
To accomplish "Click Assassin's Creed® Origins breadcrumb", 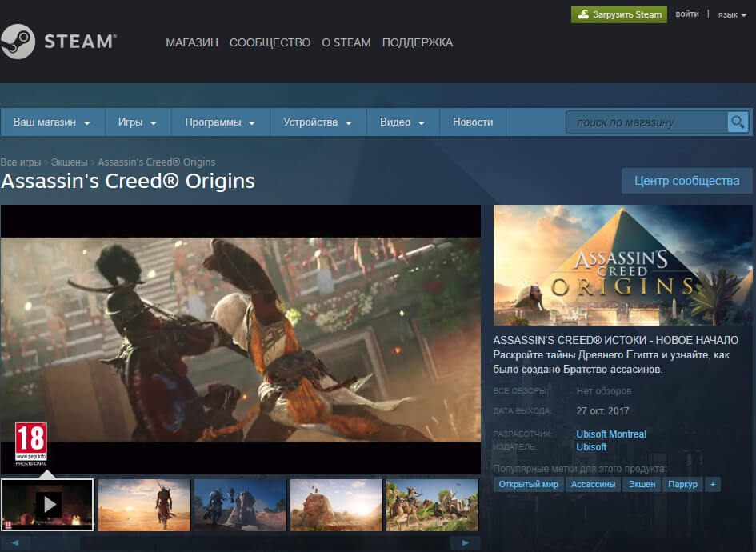I will pyautogui.click(x=157, y=162).
